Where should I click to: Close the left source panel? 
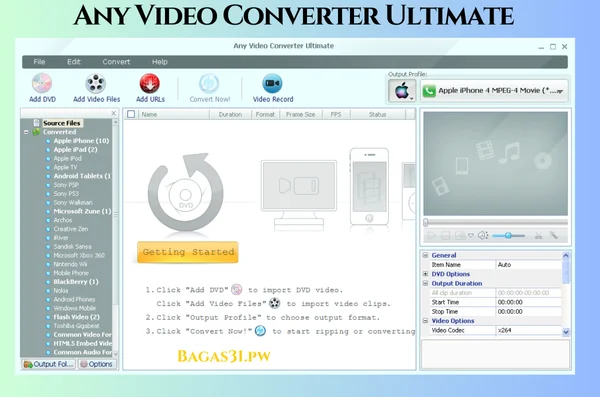114,113
